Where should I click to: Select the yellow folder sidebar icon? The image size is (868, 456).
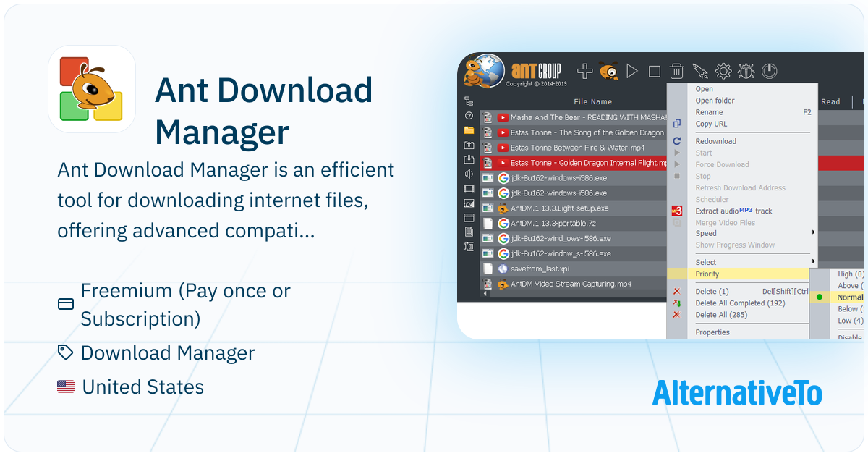click(469, 130)
